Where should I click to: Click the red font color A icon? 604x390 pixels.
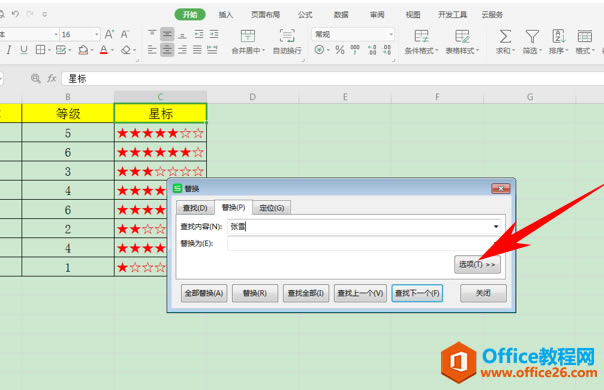(x=104, y=50)
